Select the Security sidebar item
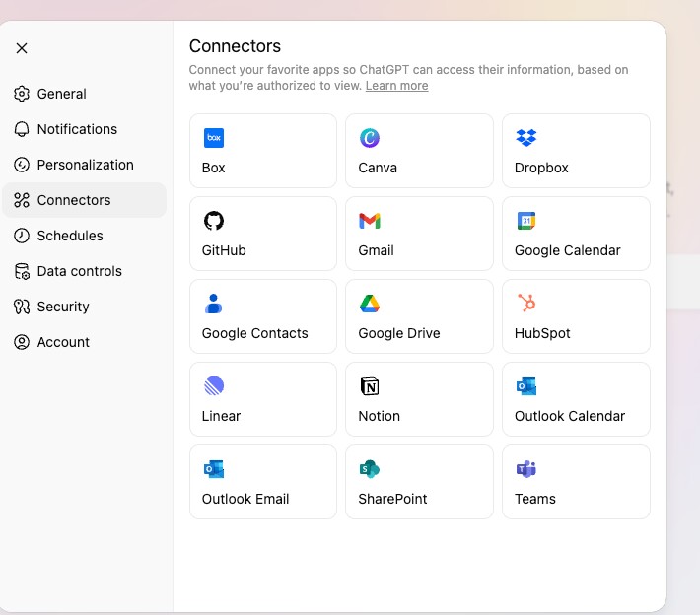The image size is (700, 615). (x=63, y=307)
